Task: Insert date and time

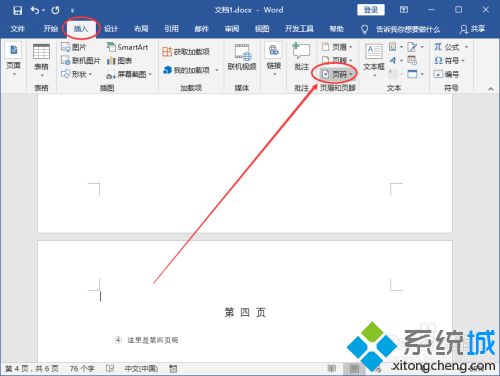Action: 412,60
